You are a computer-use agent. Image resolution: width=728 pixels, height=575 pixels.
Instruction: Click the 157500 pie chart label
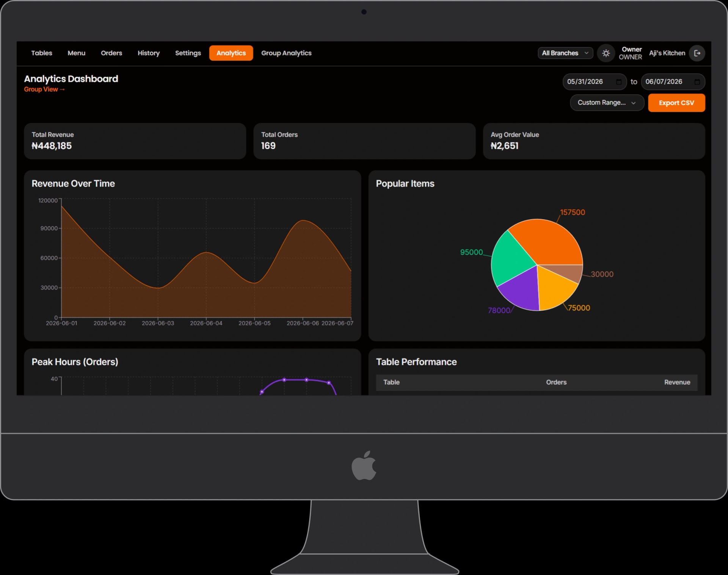573,212
